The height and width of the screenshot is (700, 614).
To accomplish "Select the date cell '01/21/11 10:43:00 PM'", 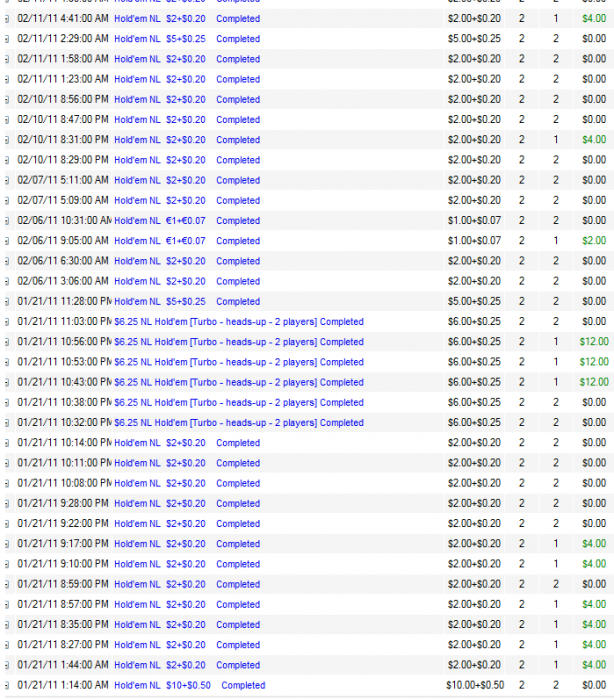I will [x=64, y=382].
